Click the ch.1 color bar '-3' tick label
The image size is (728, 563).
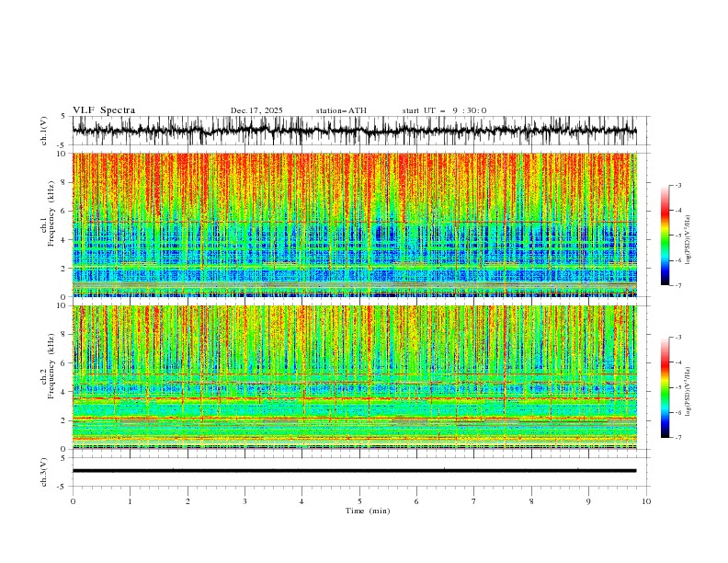click(x=677, y=185)
